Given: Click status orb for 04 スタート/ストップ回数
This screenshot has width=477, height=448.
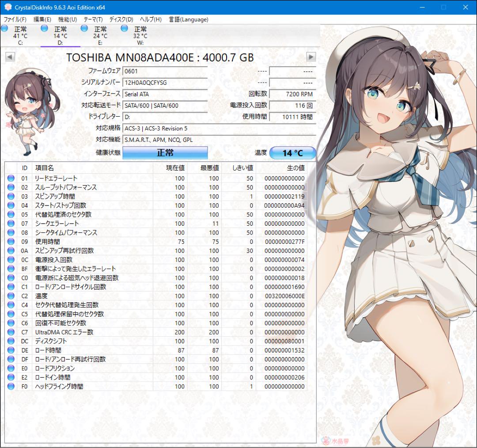Looking at the screenshot, I should tap(11, 205).
